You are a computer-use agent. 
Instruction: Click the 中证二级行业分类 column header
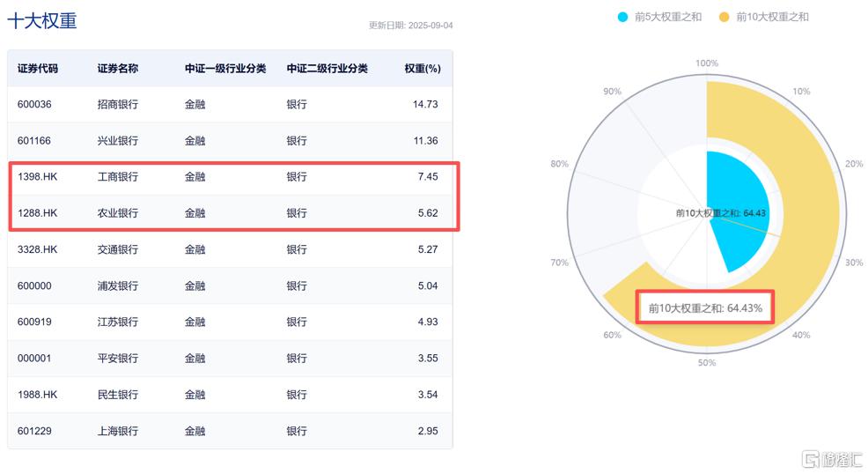coord(327,69)
